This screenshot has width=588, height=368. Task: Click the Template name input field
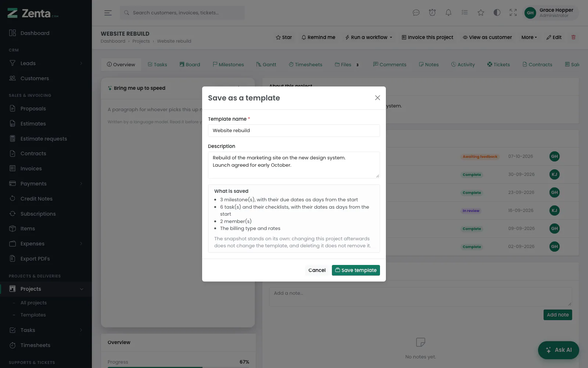click(294, 131)
